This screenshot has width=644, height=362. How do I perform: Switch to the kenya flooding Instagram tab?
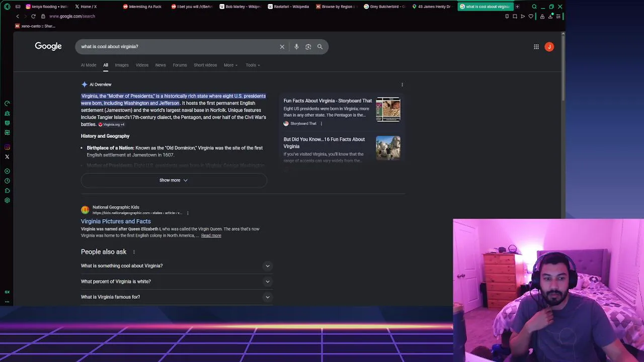coord(47,7)
